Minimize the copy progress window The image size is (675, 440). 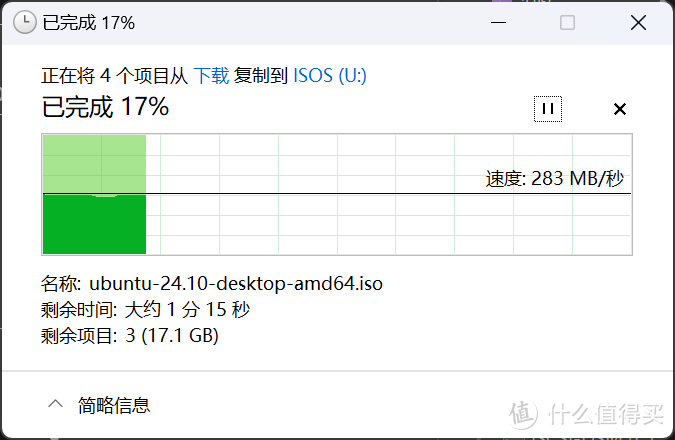(x=498, y=22)
